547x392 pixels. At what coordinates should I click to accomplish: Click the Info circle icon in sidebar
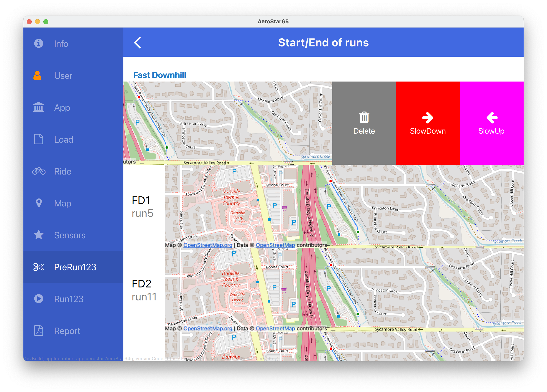pyautogui.click(x=39, y=43)
